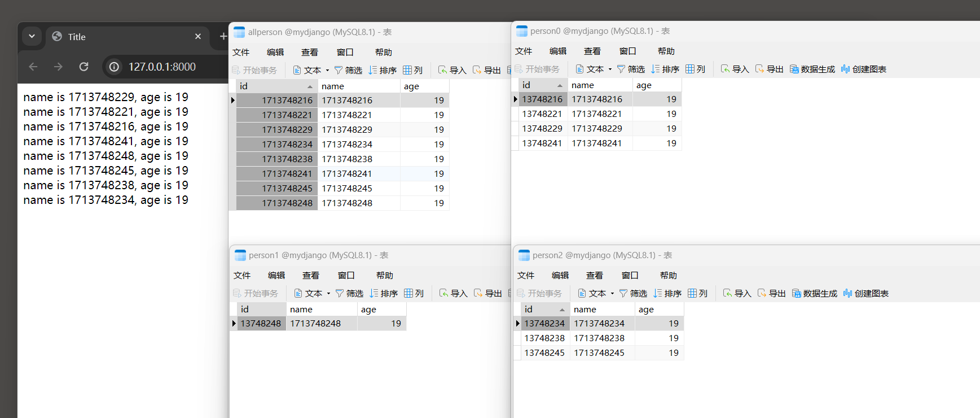Select name cell 1713748245 in allperson

(359, 188)
